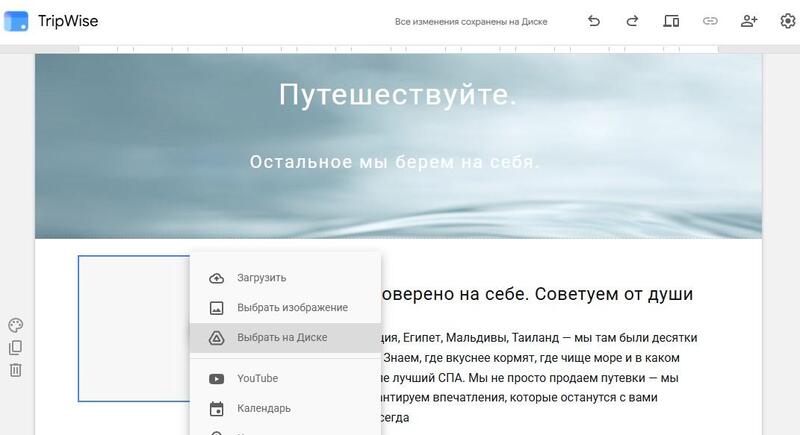800x435 pixels.
Task: Click the line ending with останутся с вами
Action: tap(519, 397)
